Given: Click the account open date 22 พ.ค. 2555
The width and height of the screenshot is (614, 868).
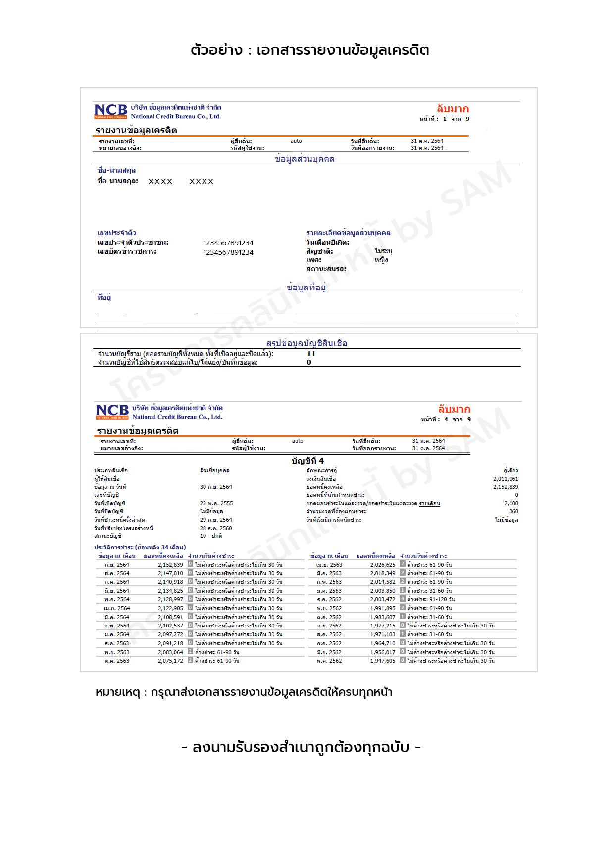Looking at the screenshot, I should pyautogui.click(x=216, y=503).
